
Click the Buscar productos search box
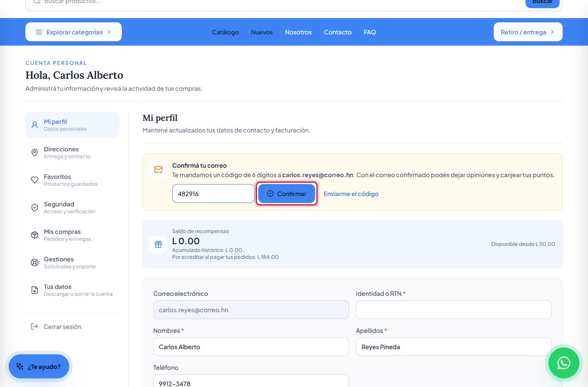[275, 3]
